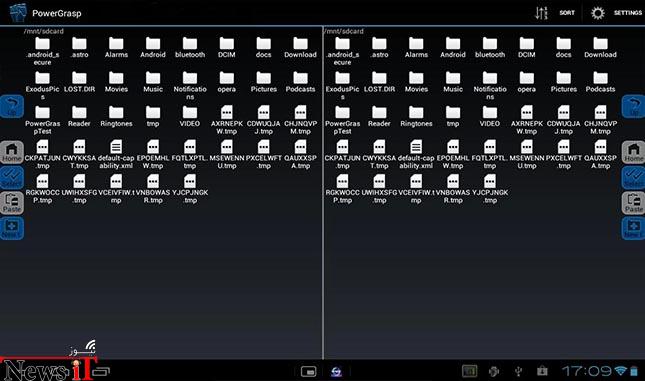Open the shopping bag notification icon
Viewport: 645px width, 381px height.
[x=543, y=371]
